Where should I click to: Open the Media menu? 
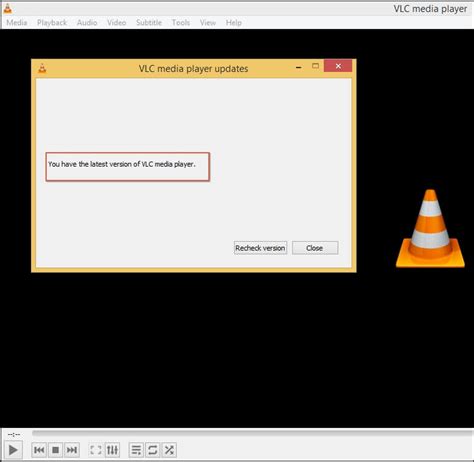coord(17,23)
